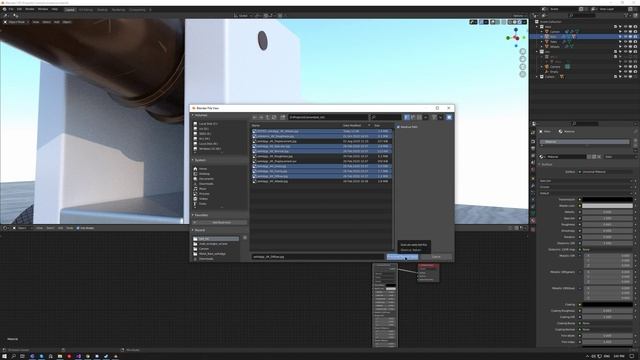
Task: Open the Surface shader type dropdown
Action: pyautogui.click(x=607, y=172)
